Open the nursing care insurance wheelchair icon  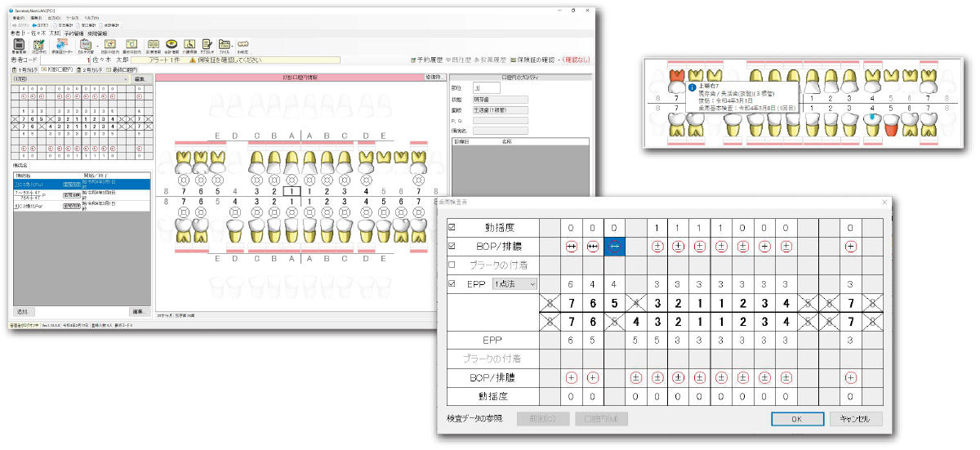189,46
